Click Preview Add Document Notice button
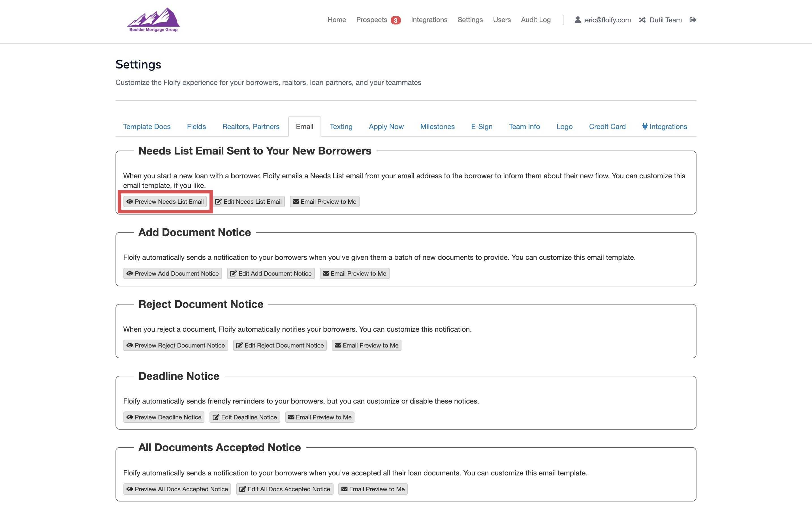This screenshot has width=812, height=506. [172, 273]
